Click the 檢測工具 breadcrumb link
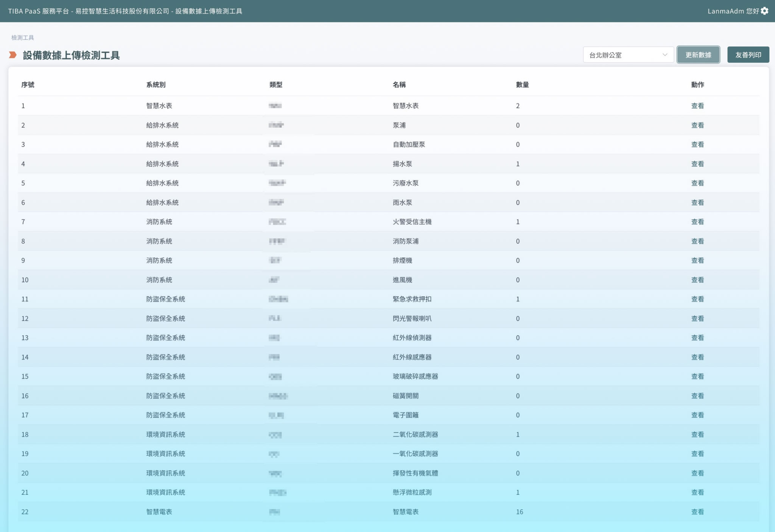775x532 pixels. [x=23, y=37]
